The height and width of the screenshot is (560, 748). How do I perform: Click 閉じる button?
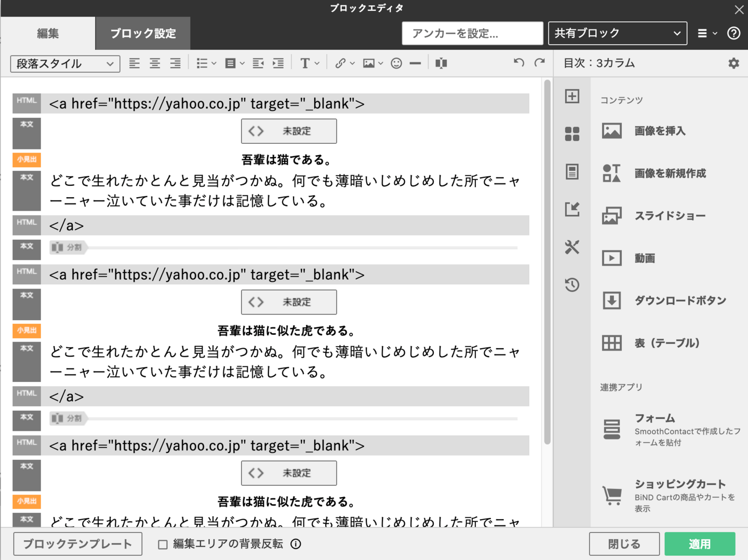[x=624, y=544]
